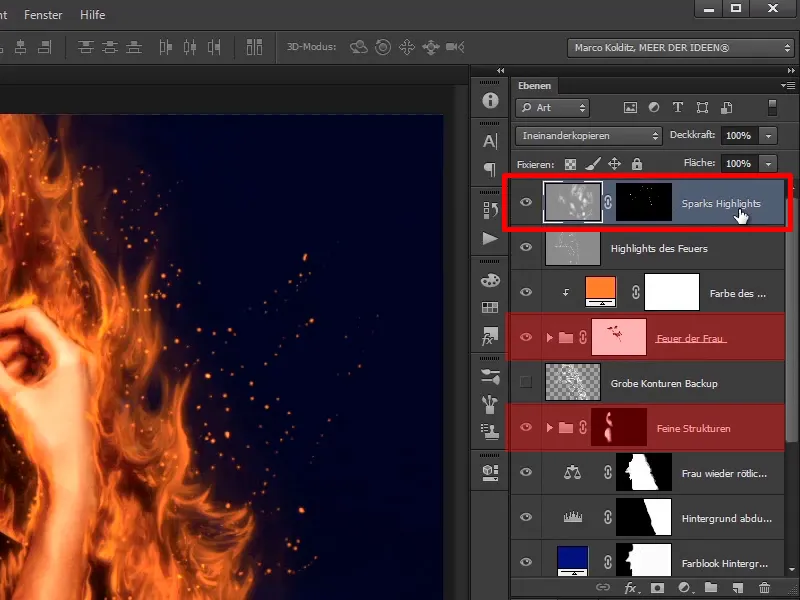Filter layers by shape type
This screenshot has height=600, width=800.
click(703, 107)
